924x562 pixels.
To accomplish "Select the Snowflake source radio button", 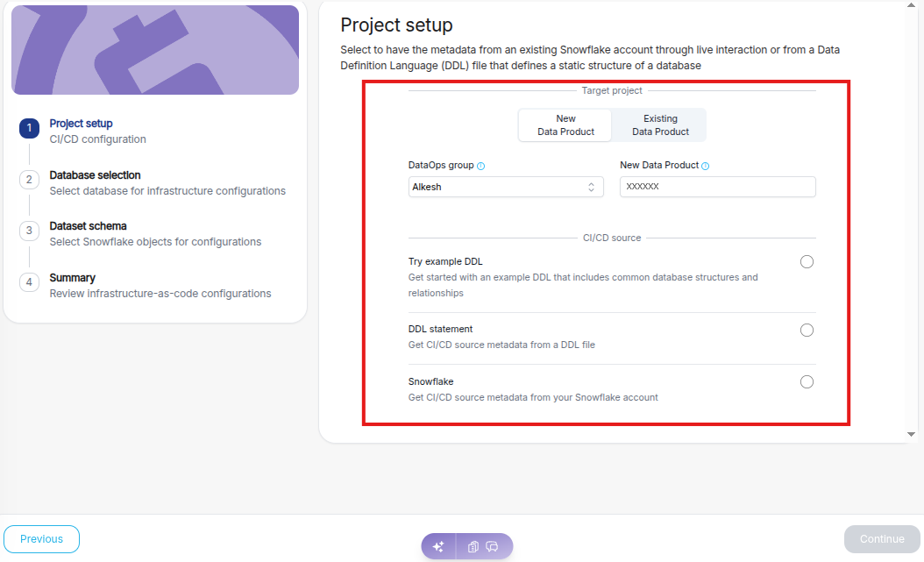I will [x=807, y=381].
